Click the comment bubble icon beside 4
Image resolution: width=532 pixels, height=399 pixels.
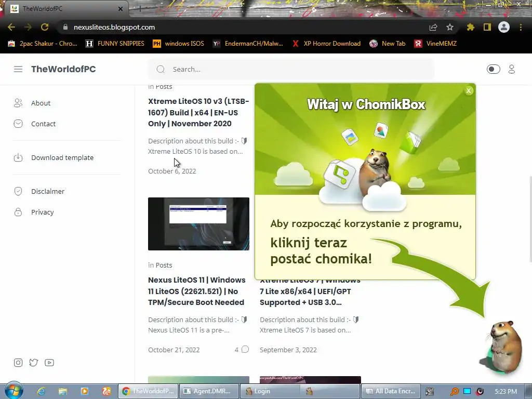(x=245, y=350)
